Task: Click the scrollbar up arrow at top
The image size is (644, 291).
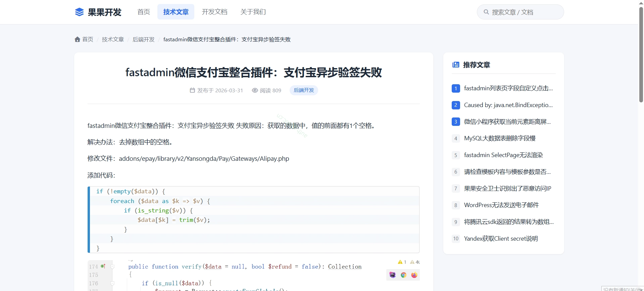Action: [641, 3]
